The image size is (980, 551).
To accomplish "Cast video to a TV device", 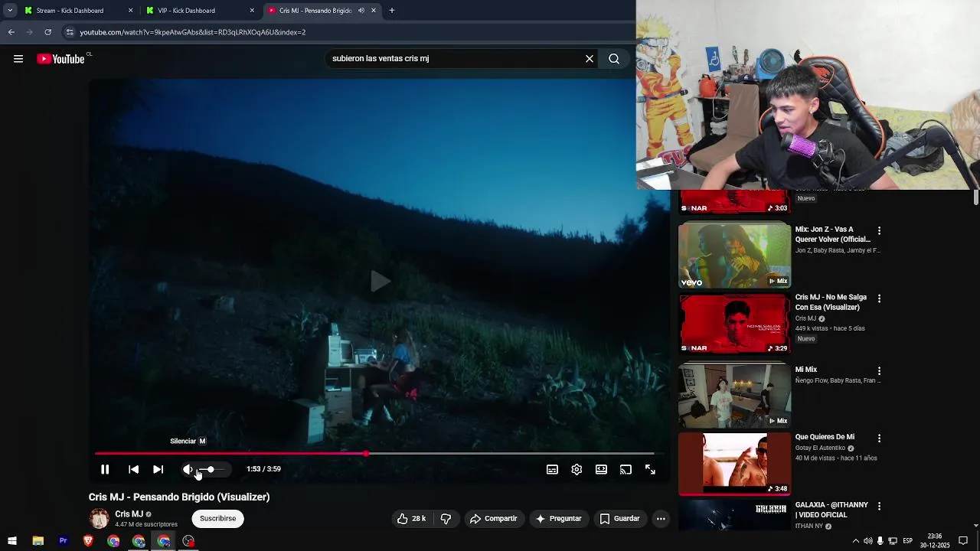I will click(626, 469).
